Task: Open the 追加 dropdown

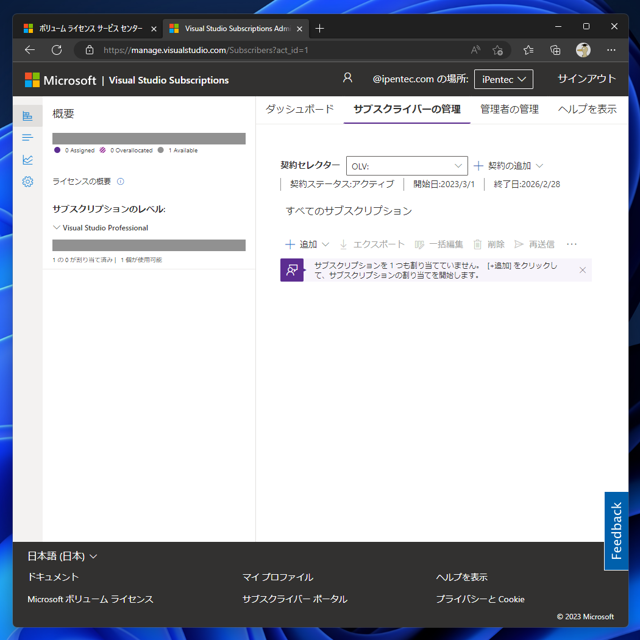Action: coord(307,244)
